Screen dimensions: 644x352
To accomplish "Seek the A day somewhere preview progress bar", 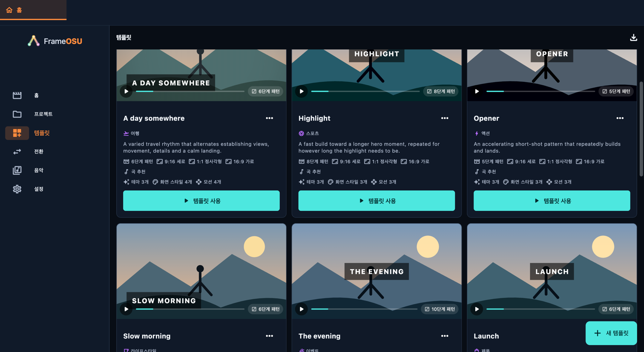I will point(190,92).
